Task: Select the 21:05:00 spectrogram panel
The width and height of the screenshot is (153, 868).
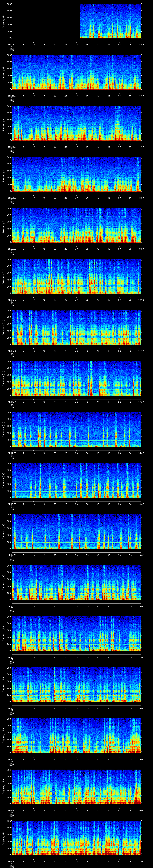Action: [x=77, y=72]
